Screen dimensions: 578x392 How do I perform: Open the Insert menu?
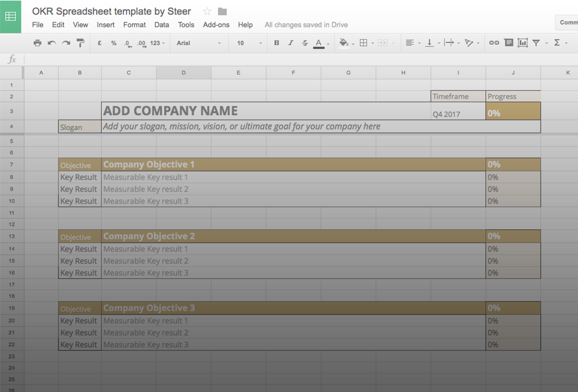(x=106, y=25)
